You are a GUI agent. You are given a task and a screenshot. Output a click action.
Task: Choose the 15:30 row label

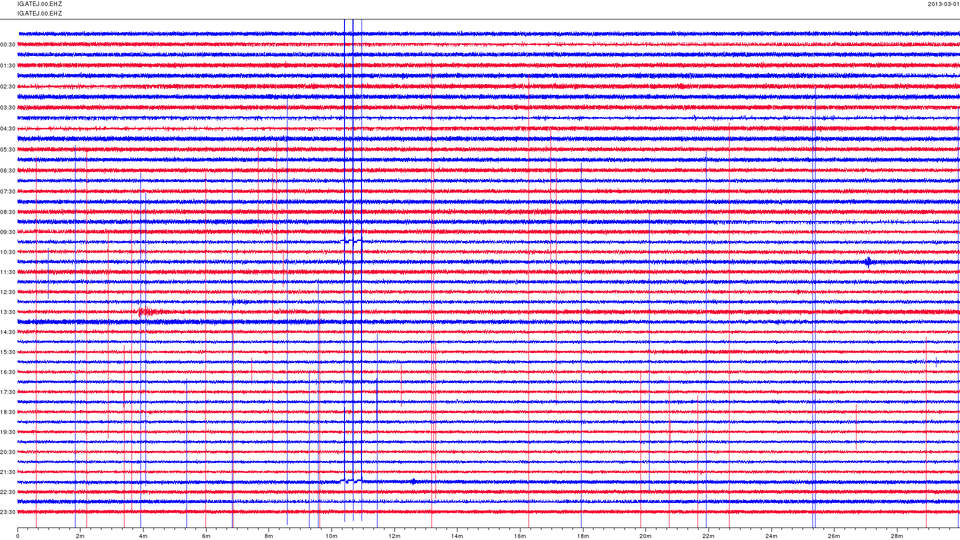coord(8,352)
